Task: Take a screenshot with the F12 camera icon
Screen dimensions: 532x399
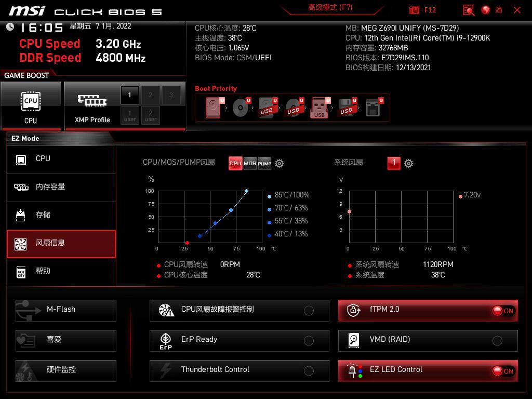Action: (x=414, y=10)
